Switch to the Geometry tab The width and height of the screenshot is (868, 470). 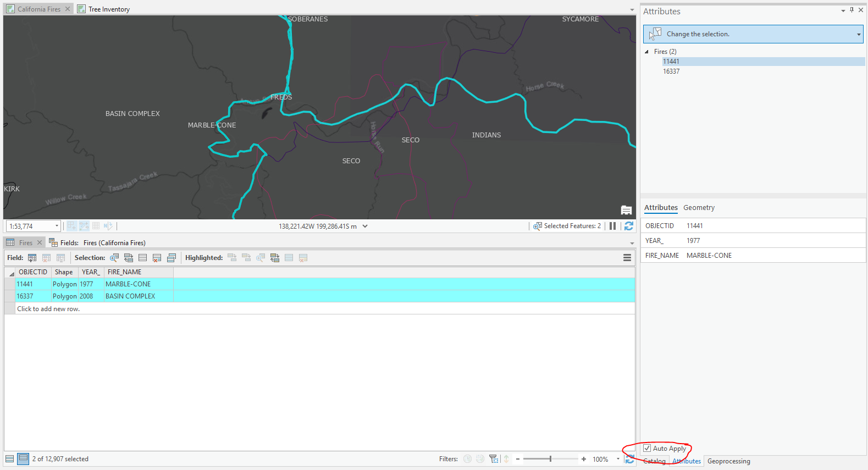pos(699,208)
